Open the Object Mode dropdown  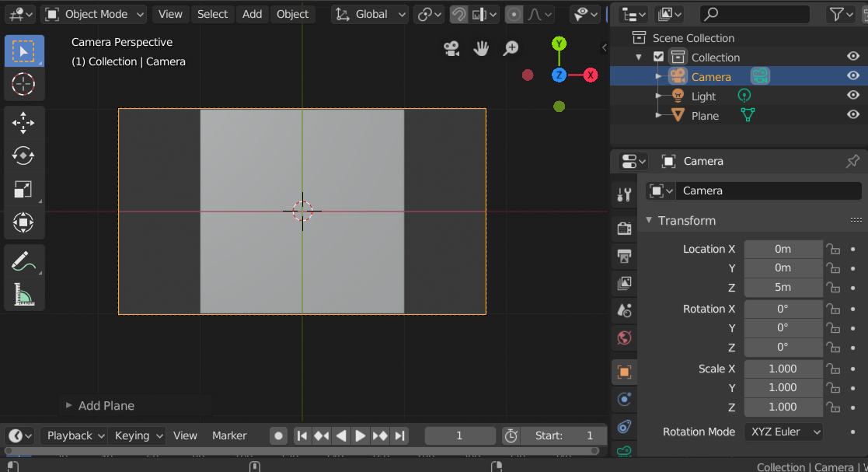click(92, 14)
